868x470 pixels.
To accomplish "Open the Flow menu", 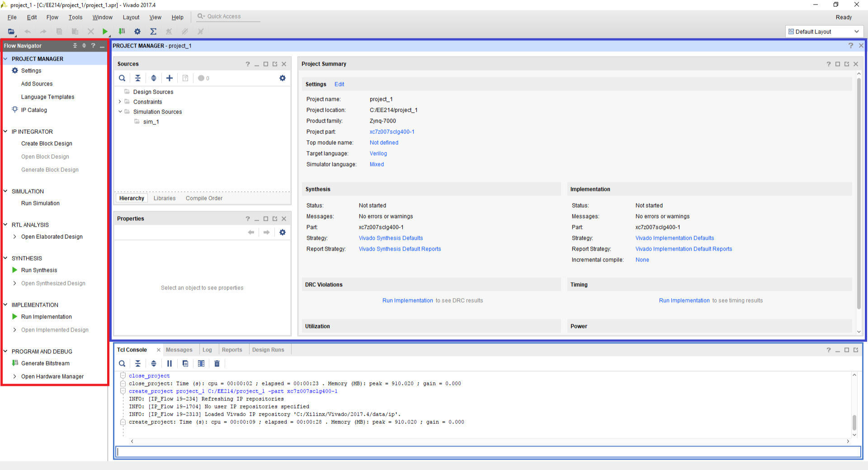I will (52, 17).
